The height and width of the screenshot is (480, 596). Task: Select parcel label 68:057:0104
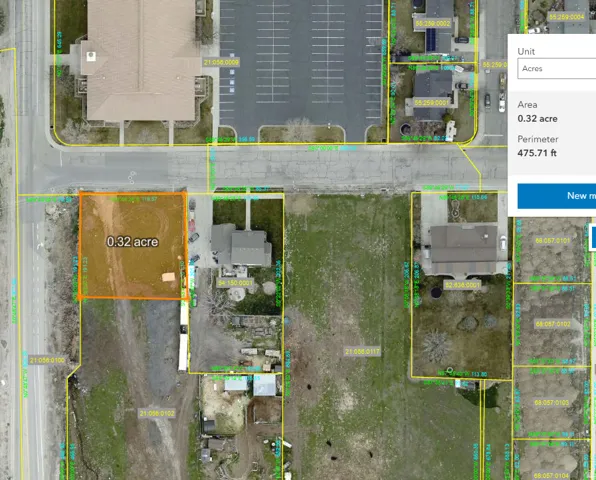[x=551, y=475]
